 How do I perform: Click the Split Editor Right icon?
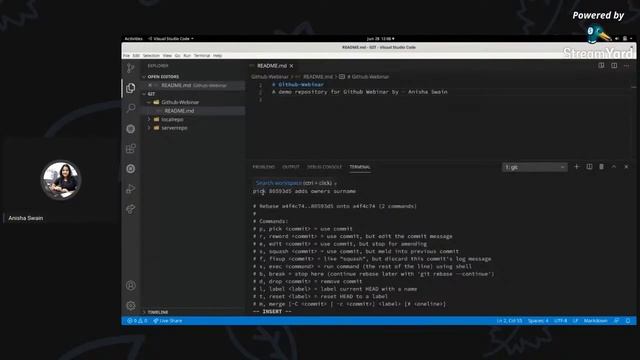click(614, 65)
